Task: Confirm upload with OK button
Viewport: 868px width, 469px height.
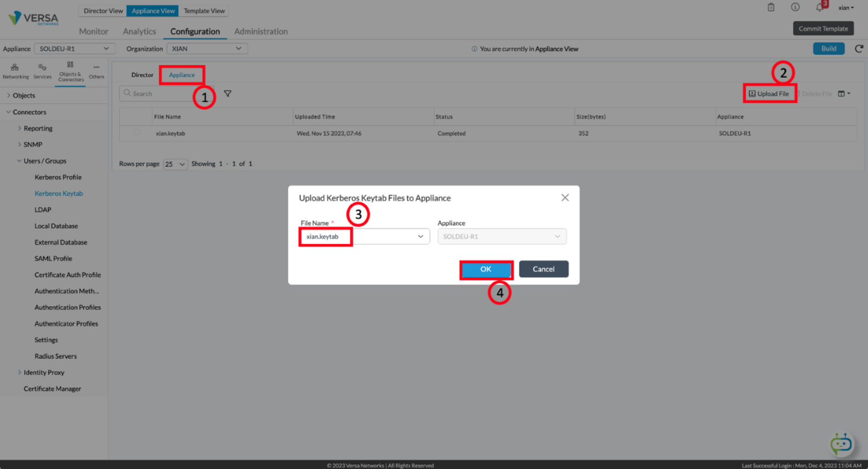Action: click(x=486, y=270)
